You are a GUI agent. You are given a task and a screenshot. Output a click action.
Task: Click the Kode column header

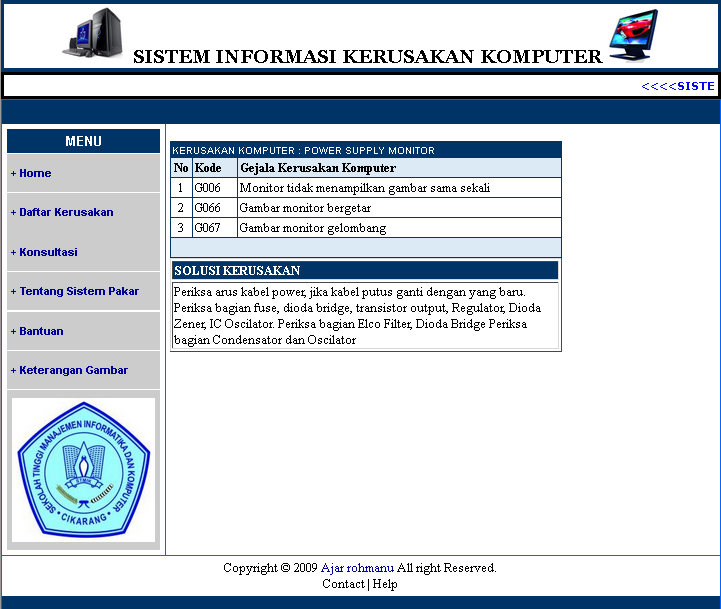[x=215, y=168]
